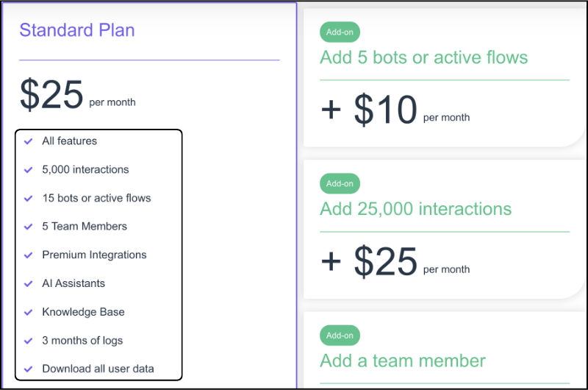Screen dimensions: 588x390
Task: Click checkmark beside Download all user data
Action: click(28, 369)
